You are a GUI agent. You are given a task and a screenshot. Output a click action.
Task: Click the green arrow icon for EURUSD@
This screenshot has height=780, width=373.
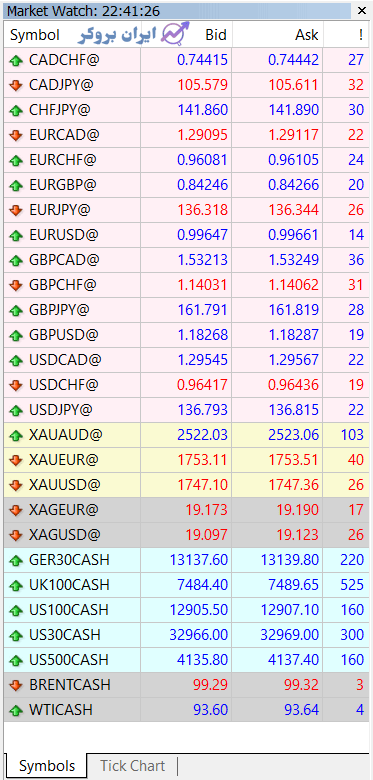(x=16, y=235)
